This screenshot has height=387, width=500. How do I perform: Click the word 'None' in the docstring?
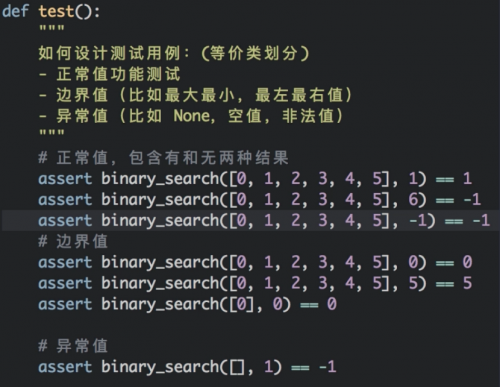(x=192, y=116)
